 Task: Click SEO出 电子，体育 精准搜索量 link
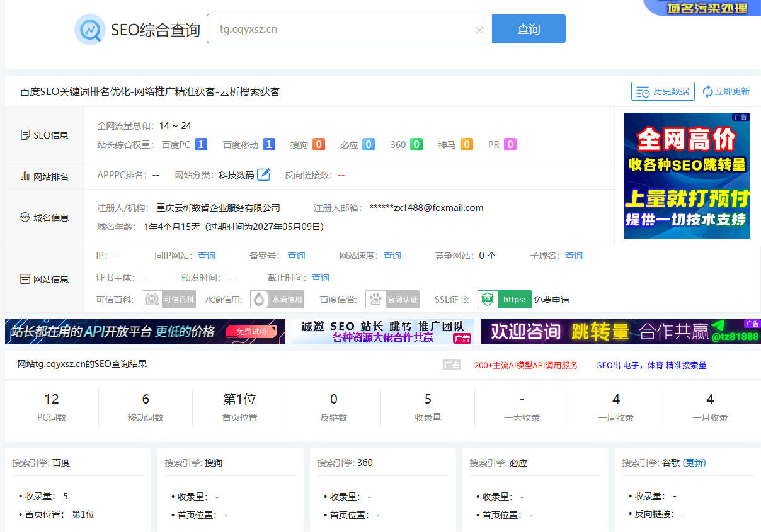(x=652, y=365)
